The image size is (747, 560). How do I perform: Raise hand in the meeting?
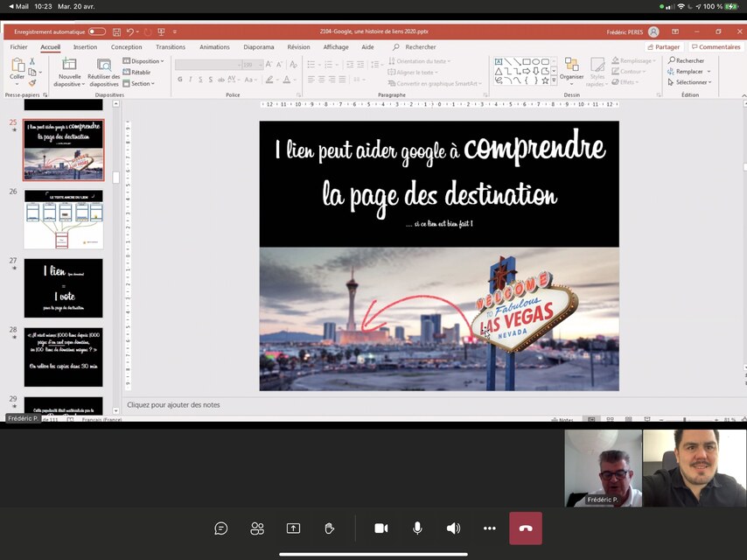[x=329, y=528]
